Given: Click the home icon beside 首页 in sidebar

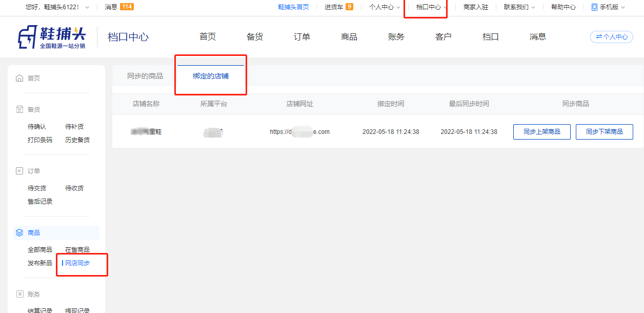Looking at the screenshot, I should 19,78.
